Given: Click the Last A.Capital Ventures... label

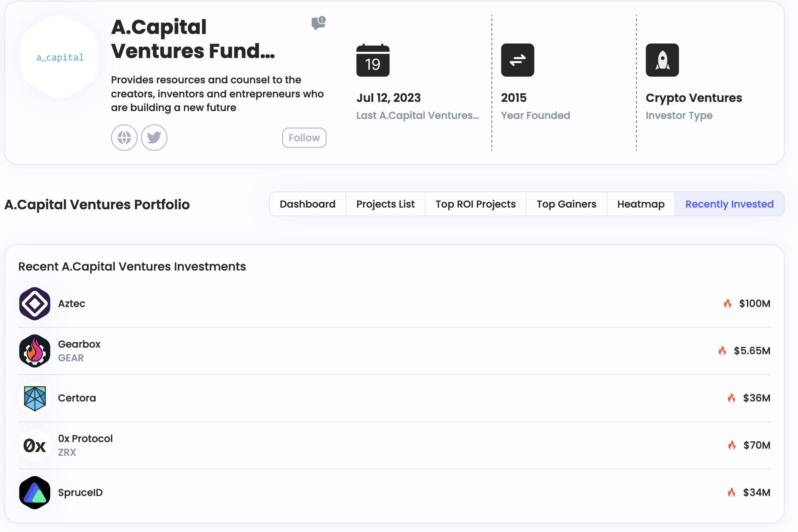Looking at the screenshot, I should tap(418, 116).
